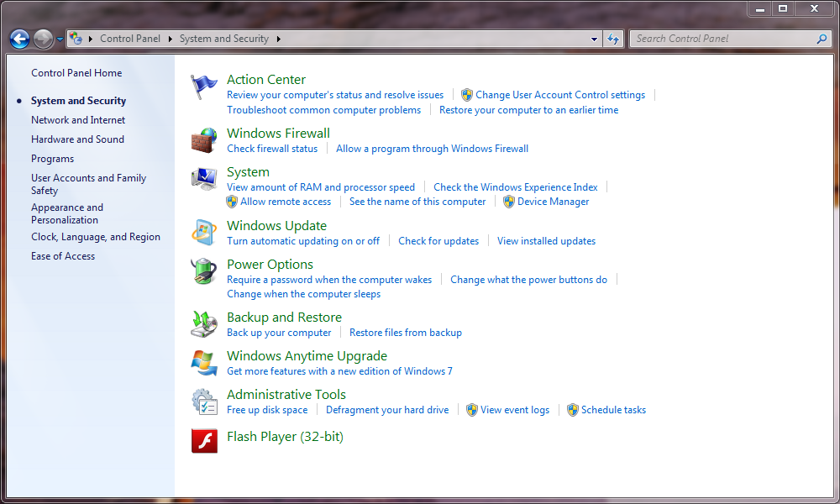Click the greyed Forward arrow button
840x504 pixels.
tap(43, 39)
